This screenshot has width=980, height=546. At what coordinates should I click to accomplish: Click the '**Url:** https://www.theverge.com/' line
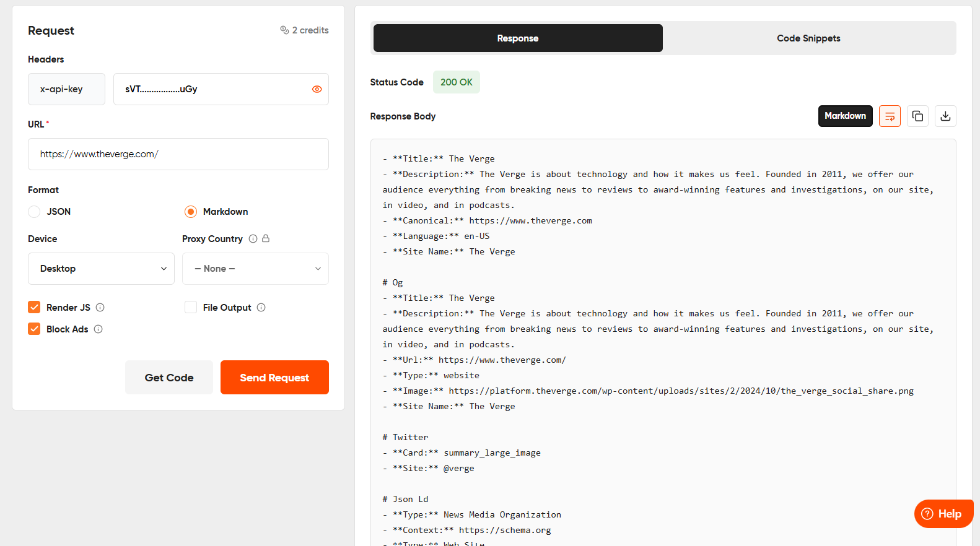(x=475, y=360)
